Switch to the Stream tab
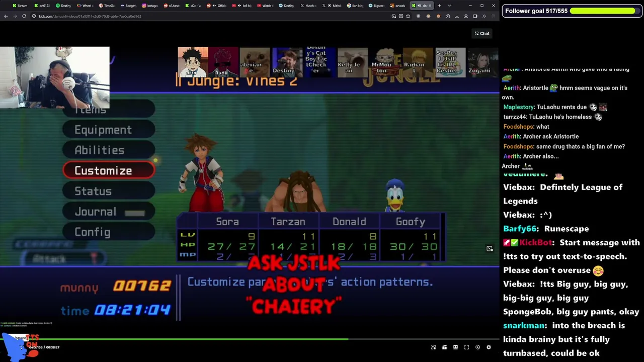 pyautogui.click(x=20, y=6)
